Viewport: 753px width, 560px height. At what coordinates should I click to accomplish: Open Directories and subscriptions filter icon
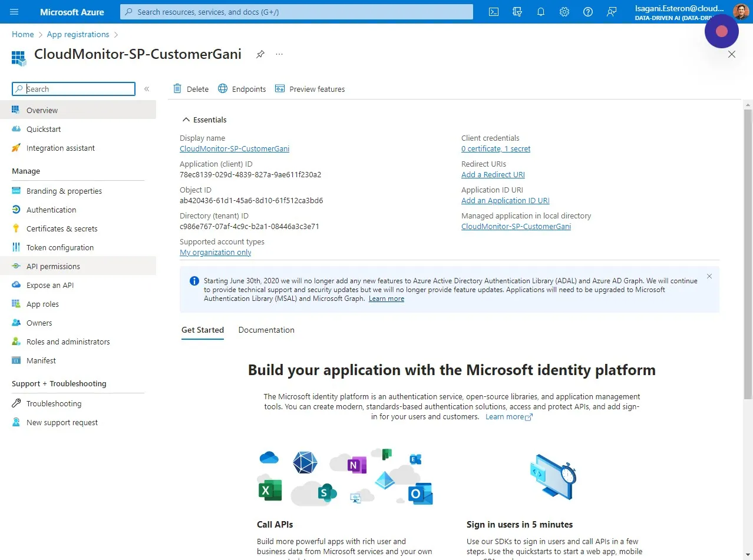[x=517, y=12]
